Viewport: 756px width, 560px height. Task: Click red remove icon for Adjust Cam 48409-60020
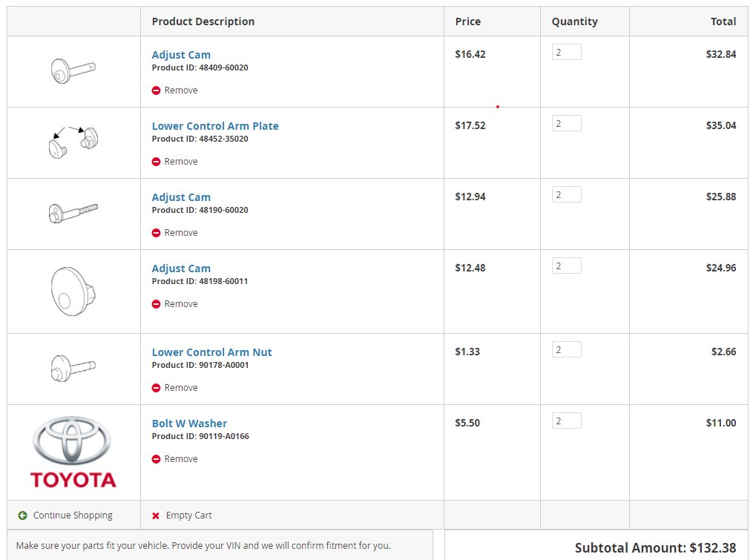156,90
